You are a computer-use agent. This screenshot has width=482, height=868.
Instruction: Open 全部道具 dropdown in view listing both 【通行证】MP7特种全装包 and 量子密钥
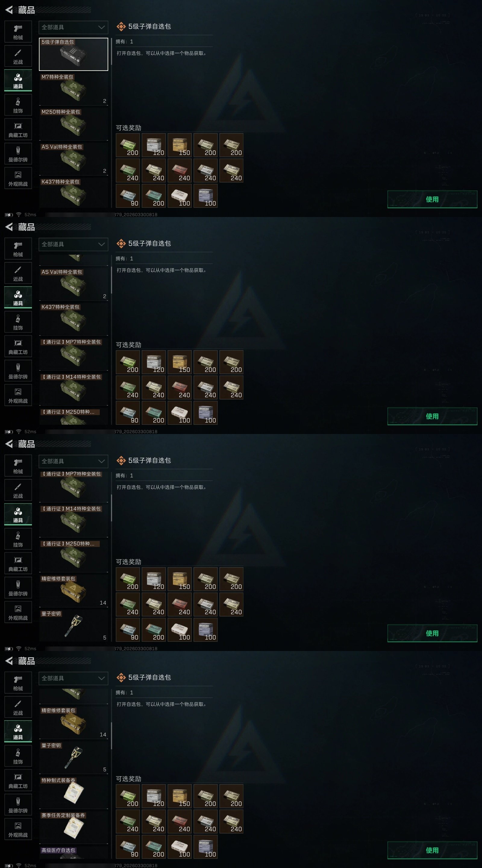[74, 461]
